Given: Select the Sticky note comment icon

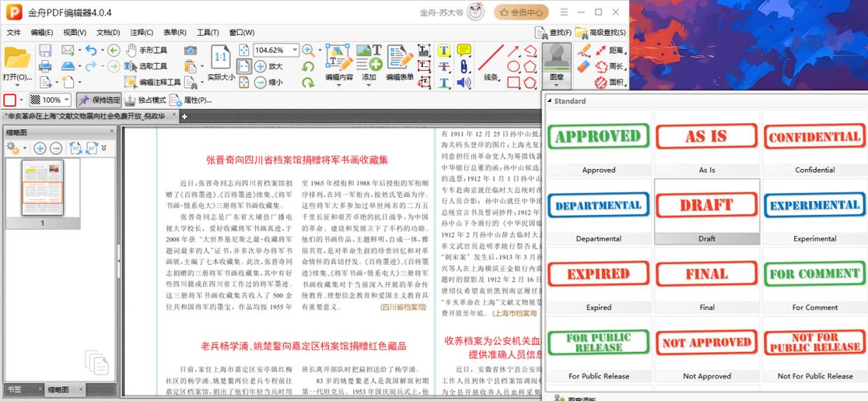Looking at the screenshot, I should 463,50.
